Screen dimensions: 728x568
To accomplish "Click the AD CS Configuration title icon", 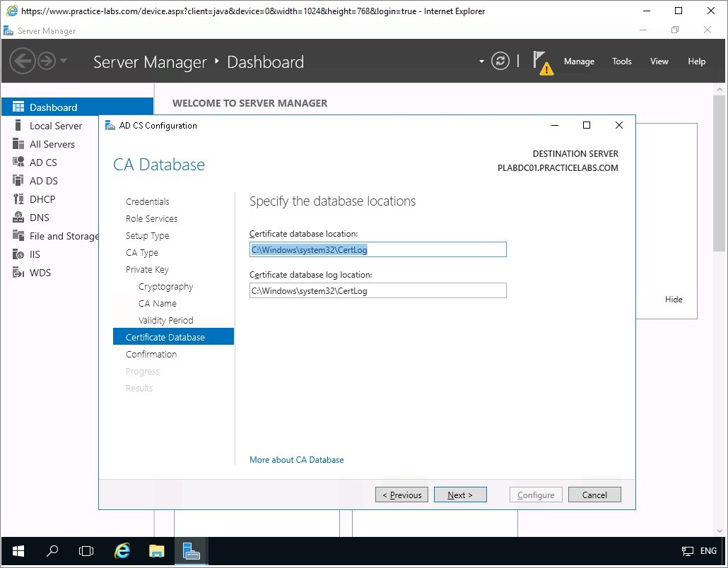I will click(110, 125).
